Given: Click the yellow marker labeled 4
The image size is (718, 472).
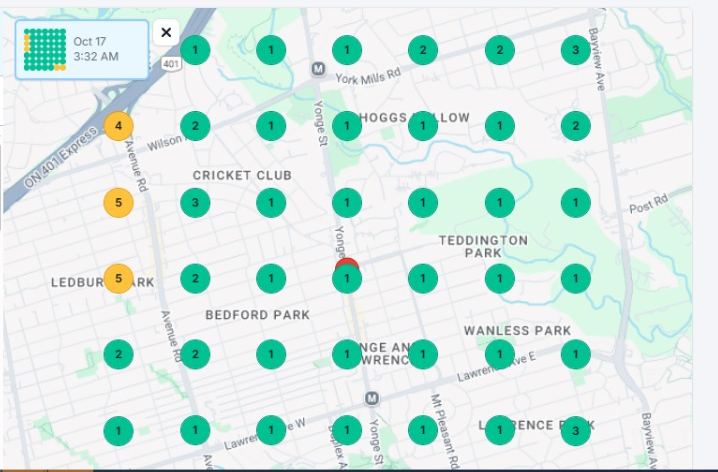Looking at the screenshot, I should coord(119,127).
